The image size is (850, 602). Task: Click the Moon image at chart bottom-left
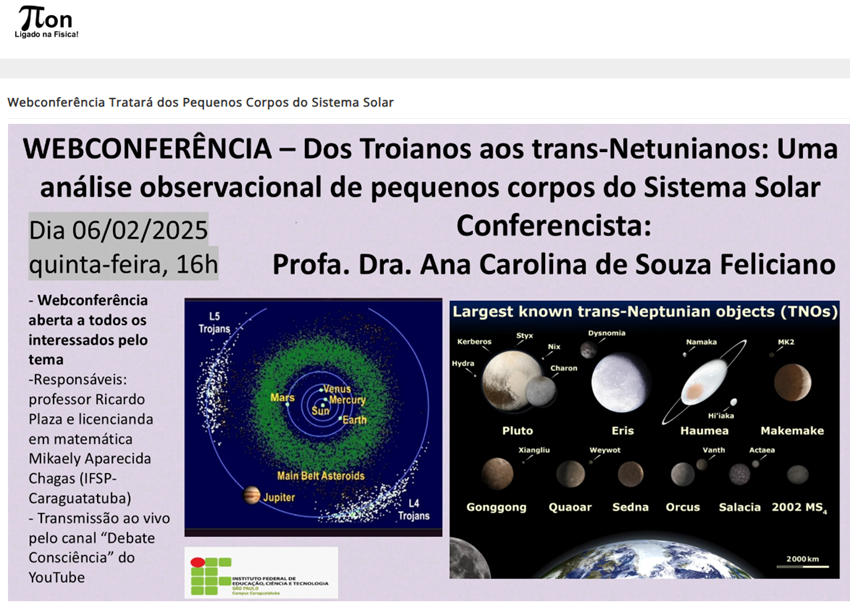point(469,559)
